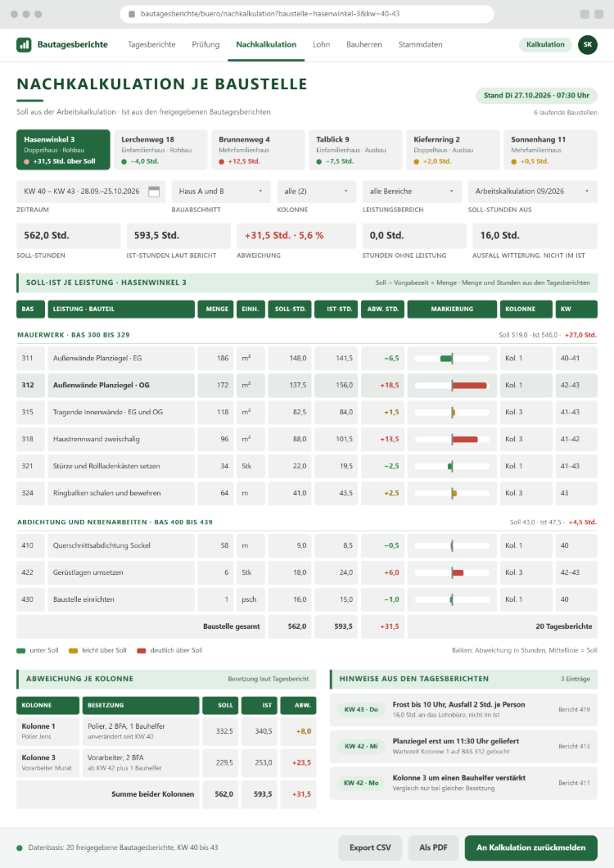Select row Baustelle einrichten
Screen dimensions: 614x868
pyautogui.click(x=307, y=599)
